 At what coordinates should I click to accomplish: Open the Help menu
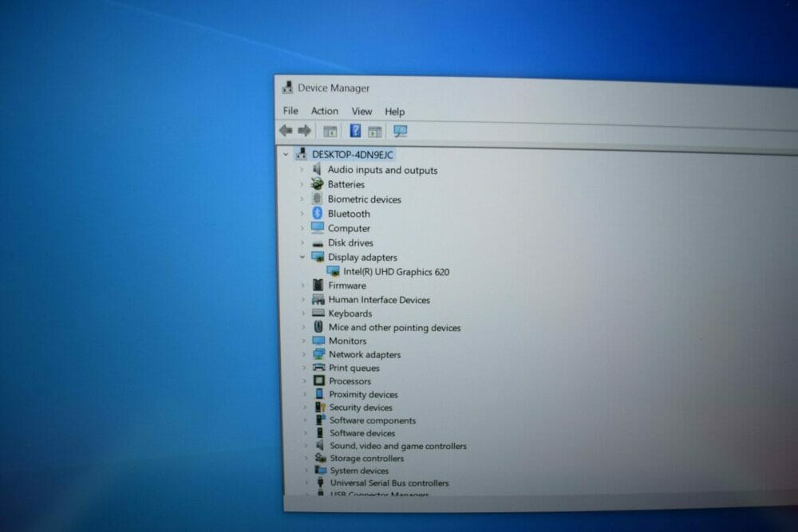[x=394, y=112]
